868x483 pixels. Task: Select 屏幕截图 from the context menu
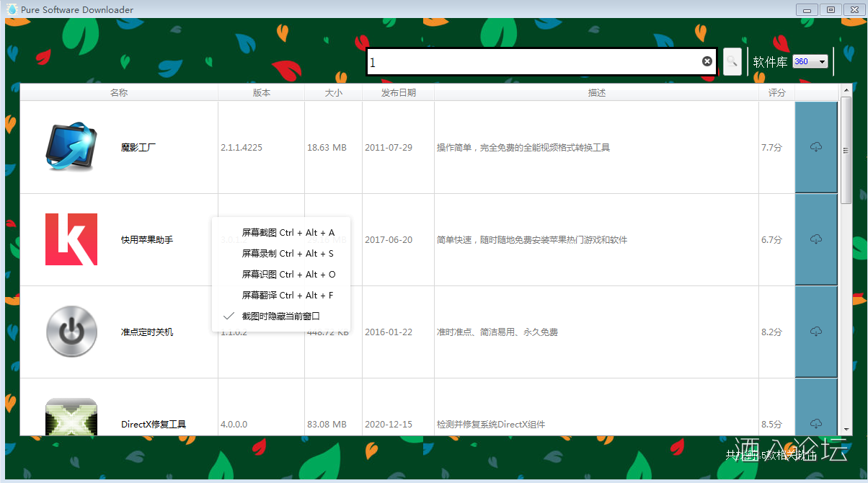[288, 232]
